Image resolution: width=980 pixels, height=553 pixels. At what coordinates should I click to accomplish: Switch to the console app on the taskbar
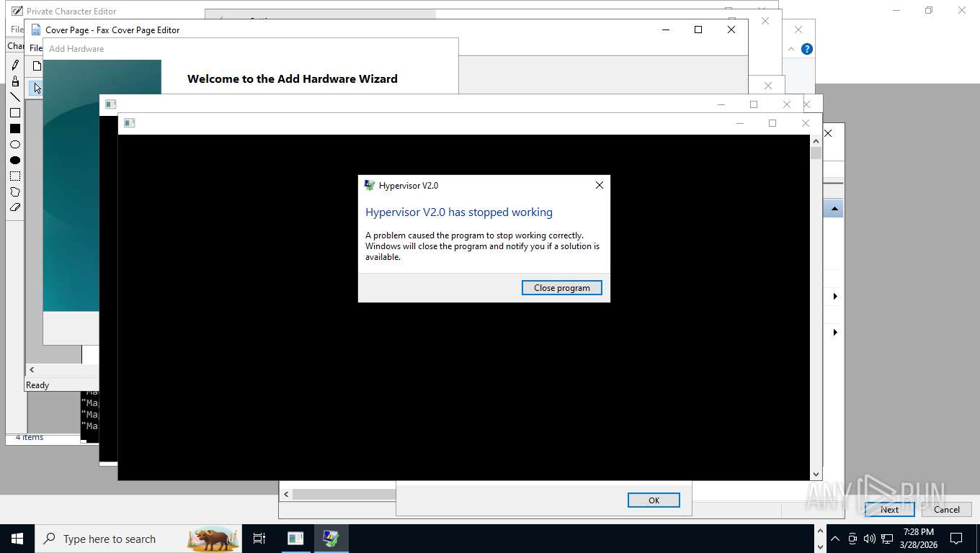click(295, 539)
